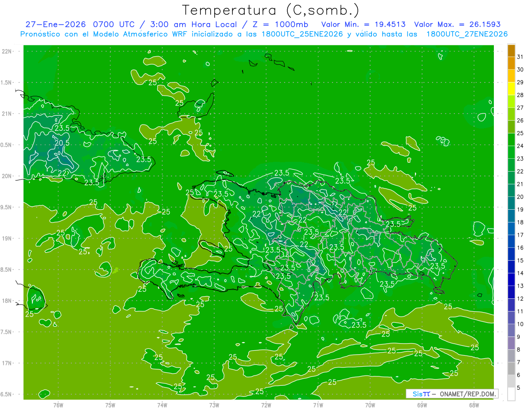Click the "7.5N" latitude axis label
The height and width of the screenshot is (411, 532).
coord(7,332)
